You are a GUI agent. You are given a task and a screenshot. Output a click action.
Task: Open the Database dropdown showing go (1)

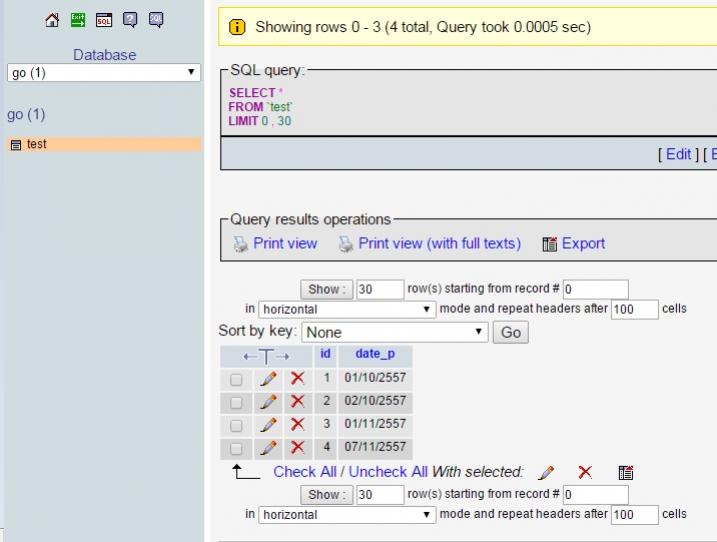pyautogui.click(x=104, y=73)
